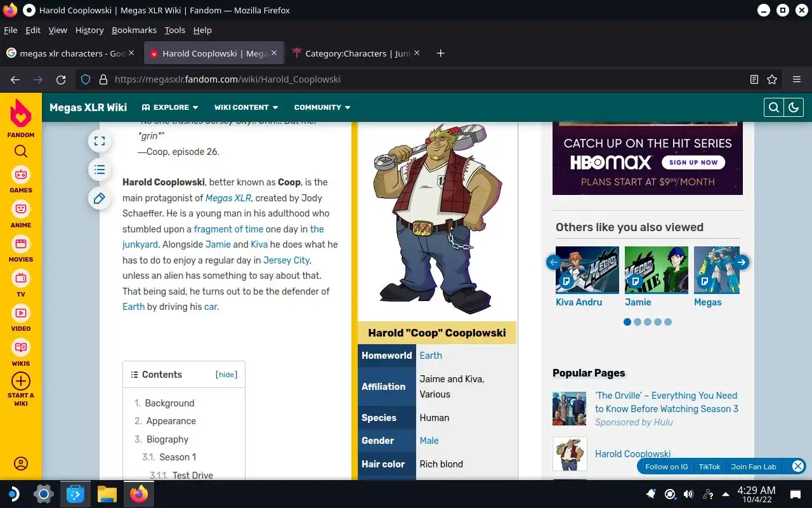Open the View menu

pyautogui.click(x=58, y=30)
